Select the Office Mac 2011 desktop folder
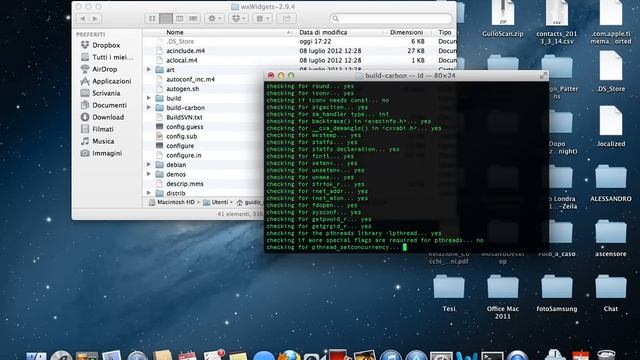The width and height of the screenshot is (640, 360). pos(502,297)
